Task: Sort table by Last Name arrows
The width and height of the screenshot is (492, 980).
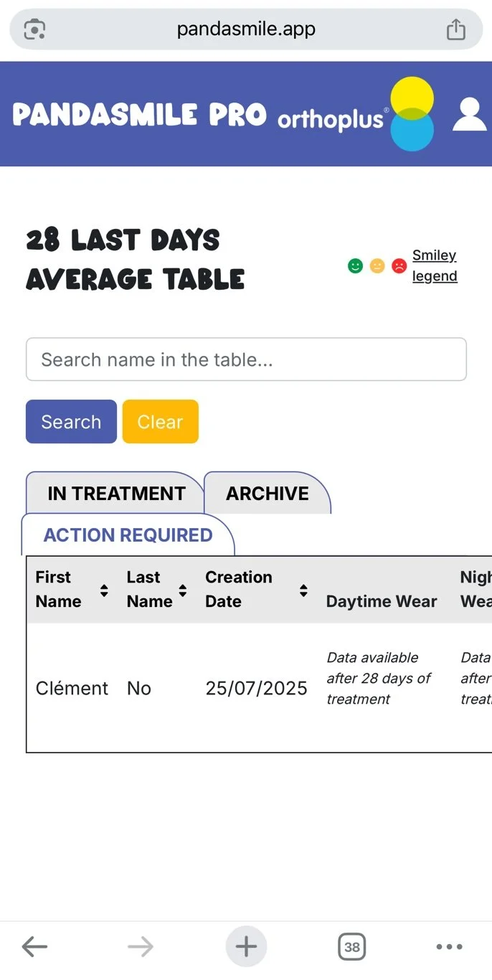Action: coord(183,590)
